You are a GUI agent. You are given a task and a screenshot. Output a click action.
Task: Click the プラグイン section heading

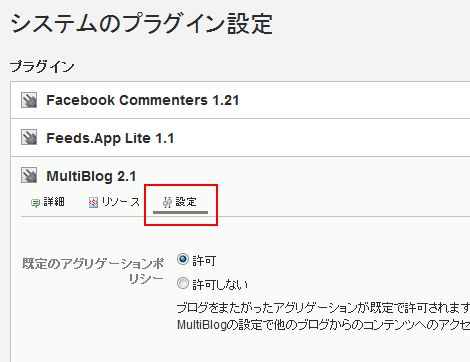(x=42, y=67)
